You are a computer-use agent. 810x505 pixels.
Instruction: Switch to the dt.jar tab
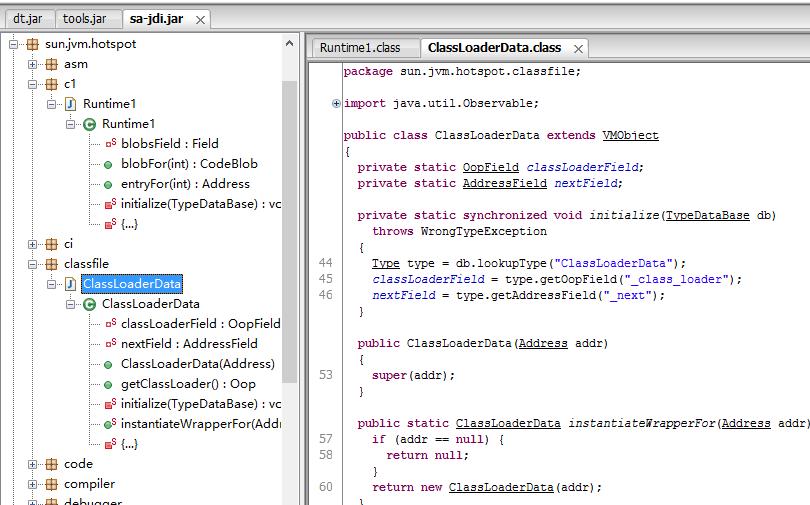click(28, 19)
